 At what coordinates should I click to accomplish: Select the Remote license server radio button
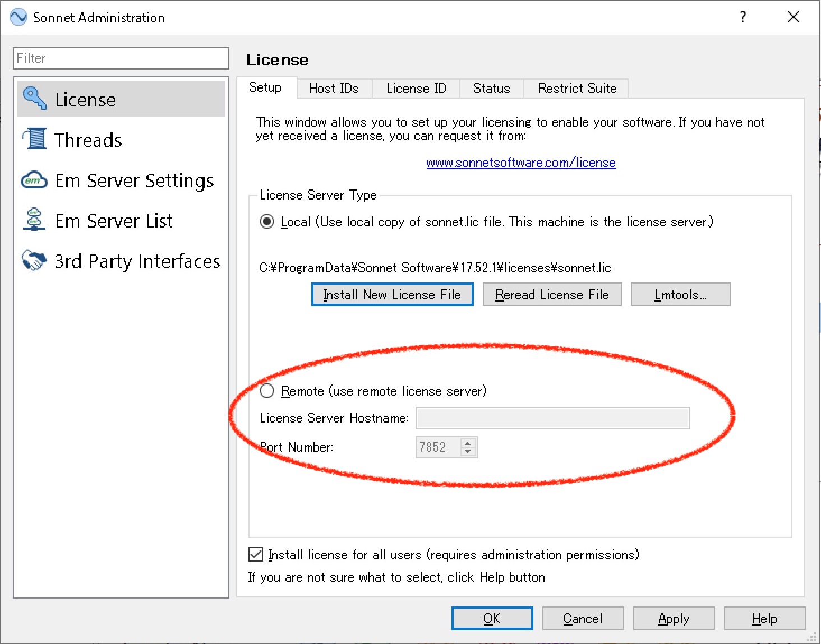click(x=267, y=391)
